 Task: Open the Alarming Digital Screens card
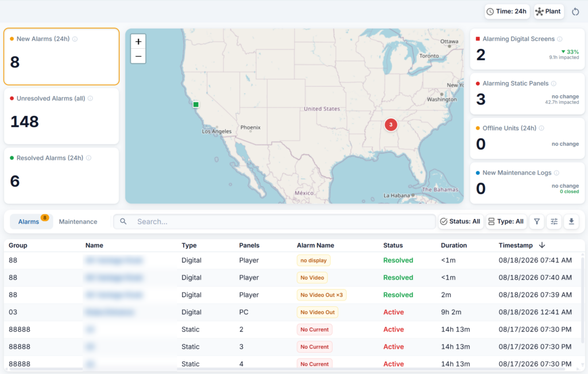pos(527,49)
